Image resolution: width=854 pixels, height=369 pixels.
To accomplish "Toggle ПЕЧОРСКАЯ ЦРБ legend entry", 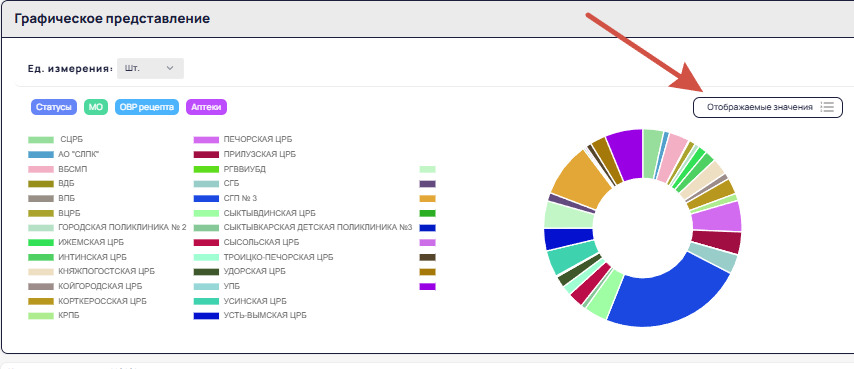I will [243, 140].
